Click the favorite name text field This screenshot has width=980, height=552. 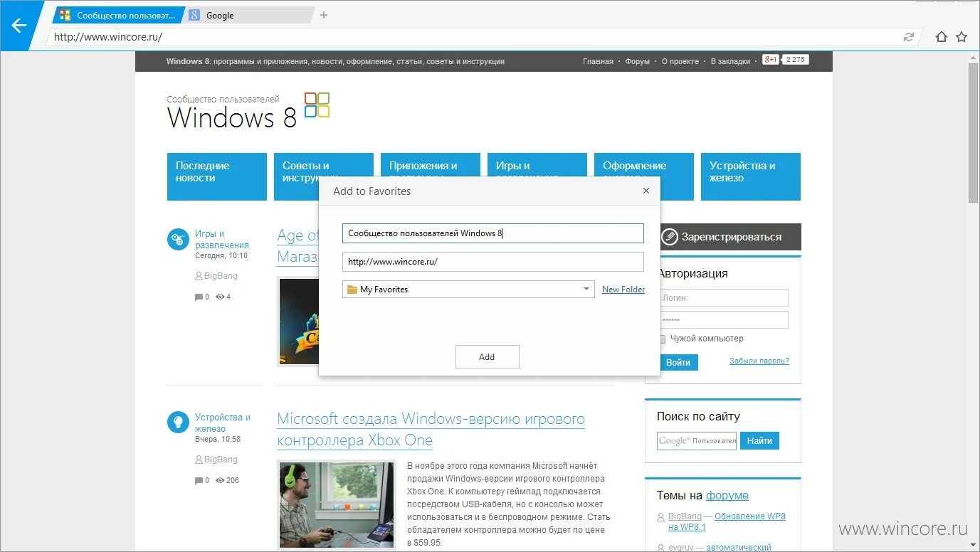[x=493, y=233]
